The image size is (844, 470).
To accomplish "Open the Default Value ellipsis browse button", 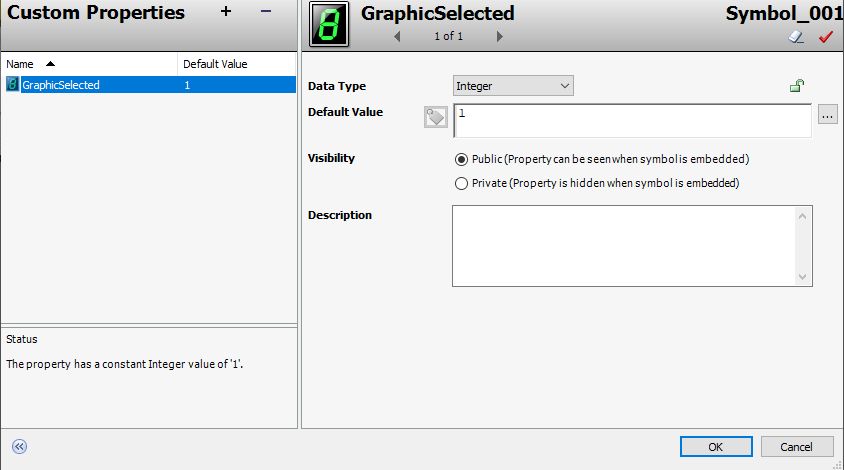I will click(x=827, y=115).
